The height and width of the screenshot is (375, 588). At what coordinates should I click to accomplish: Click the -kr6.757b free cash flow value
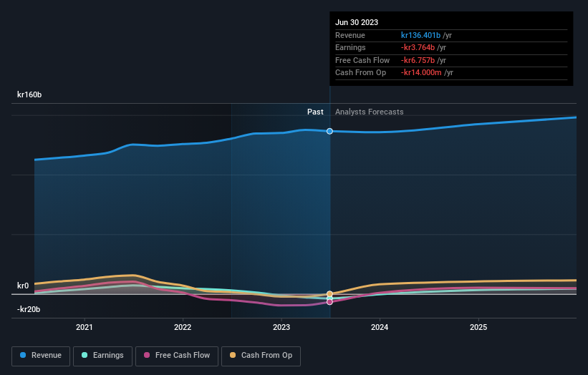click(418, 60)
